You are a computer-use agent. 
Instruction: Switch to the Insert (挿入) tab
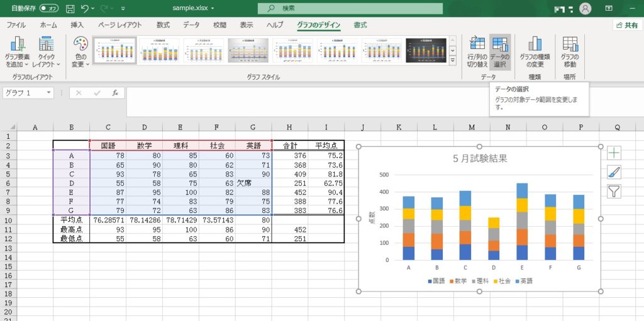coord(77,25)
